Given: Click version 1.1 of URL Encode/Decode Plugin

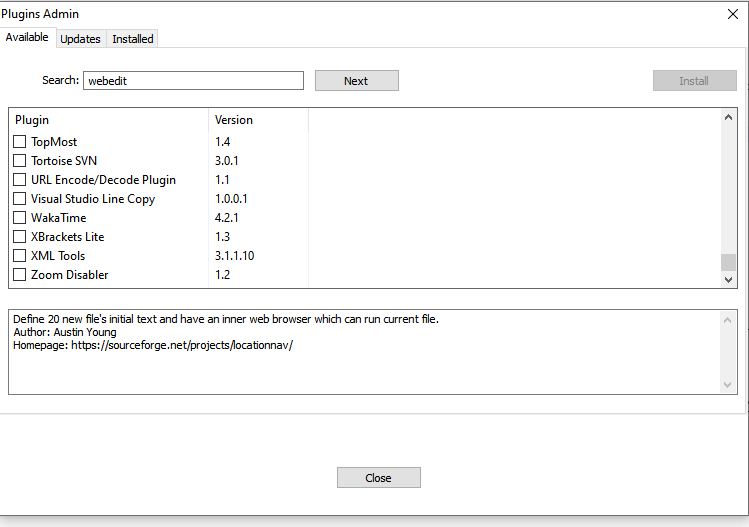Looking at the screenshot, I should [x=223, y=180].
